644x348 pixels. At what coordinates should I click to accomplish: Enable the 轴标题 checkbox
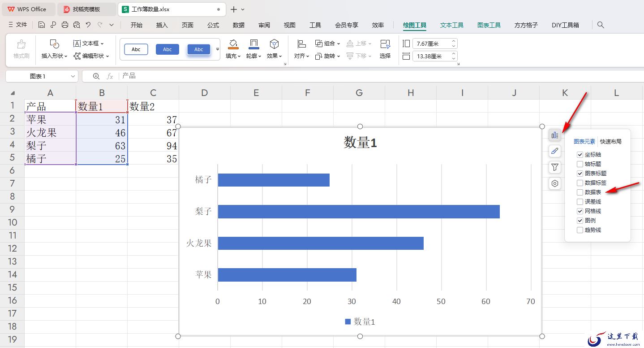580,164
